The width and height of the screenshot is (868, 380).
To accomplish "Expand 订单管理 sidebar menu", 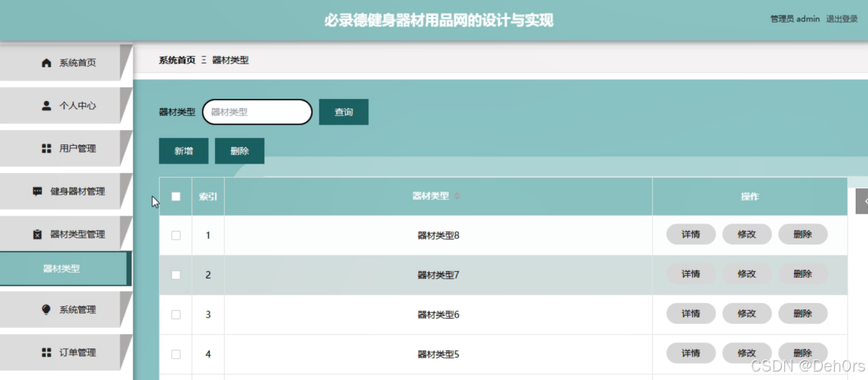I will pos(66,352).
